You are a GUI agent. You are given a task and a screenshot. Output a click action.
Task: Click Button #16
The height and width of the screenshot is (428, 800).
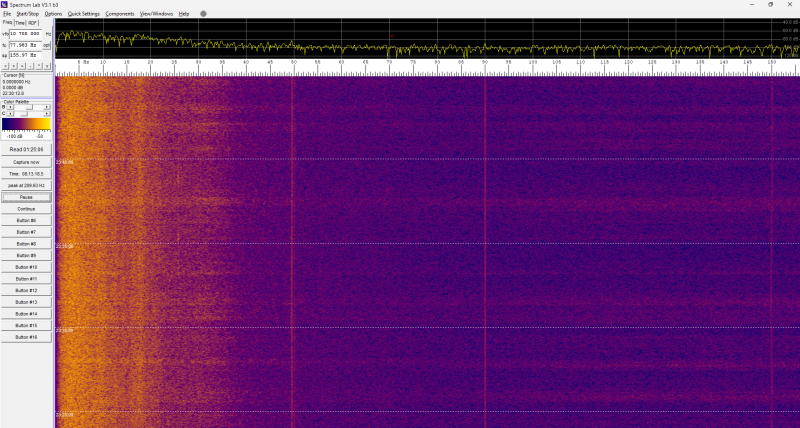(x=26, y=337)
